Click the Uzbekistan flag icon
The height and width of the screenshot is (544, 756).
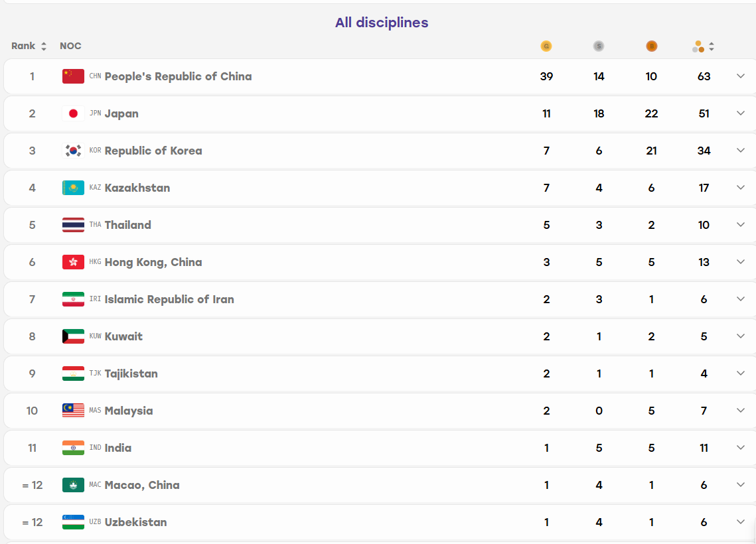point(73,521)
